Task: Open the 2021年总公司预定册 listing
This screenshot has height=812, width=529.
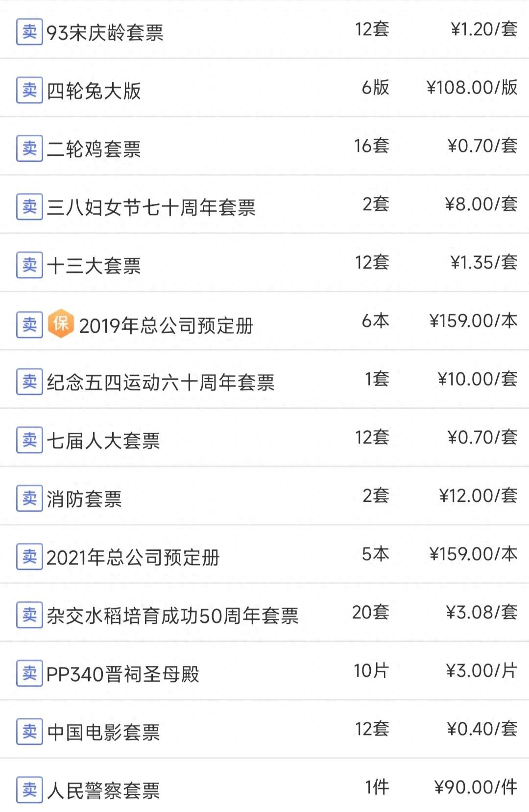Action: (x=264, y=555)
